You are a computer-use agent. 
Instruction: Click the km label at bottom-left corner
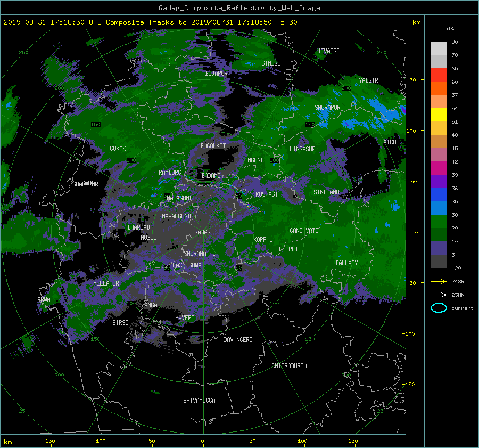point(7,442)
